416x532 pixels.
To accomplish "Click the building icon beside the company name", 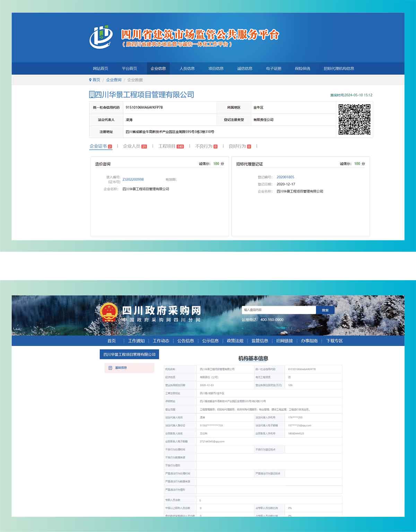I will tap(92, 95).
